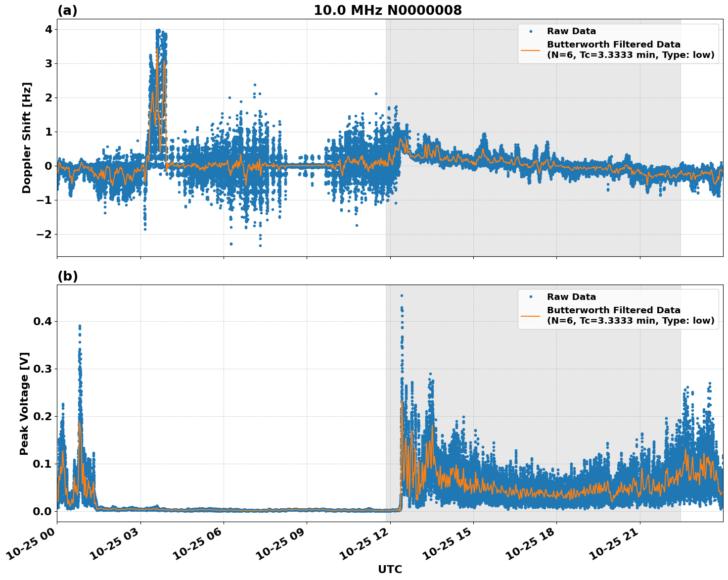Toggle Butterworth Filtered Data in panel (a) legend
728x580 pixels.
click(613, 45)
